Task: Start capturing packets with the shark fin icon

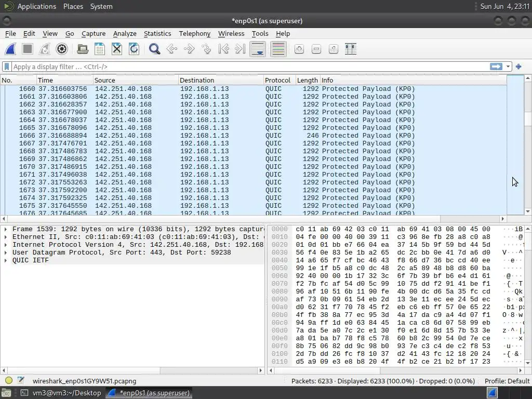Action: [x=10, y=49]
